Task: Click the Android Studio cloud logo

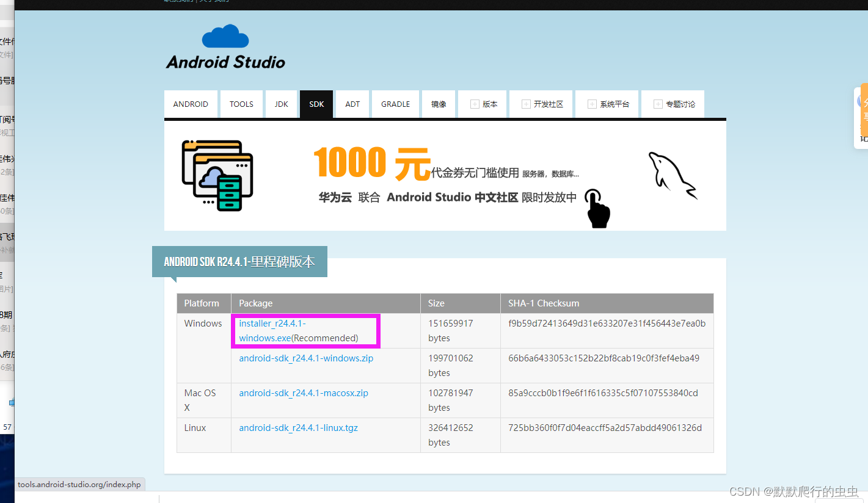Action: 225,47
